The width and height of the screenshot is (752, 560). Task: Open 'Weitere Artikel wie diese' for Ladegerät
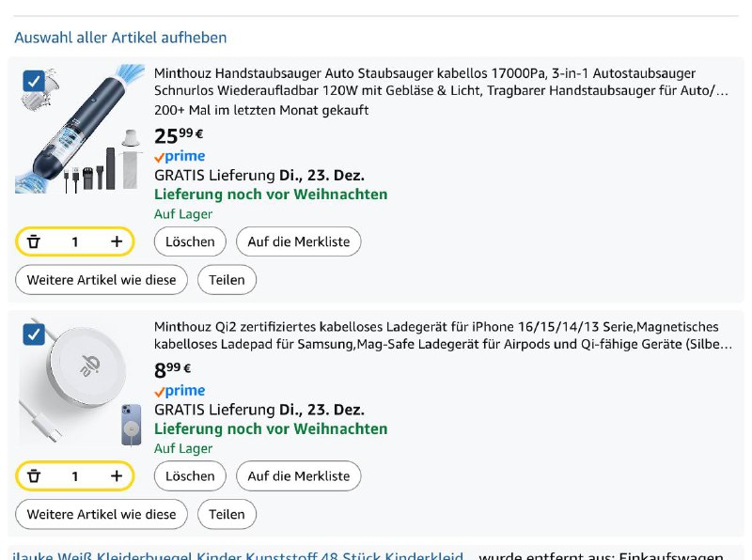tap(102, 515)
